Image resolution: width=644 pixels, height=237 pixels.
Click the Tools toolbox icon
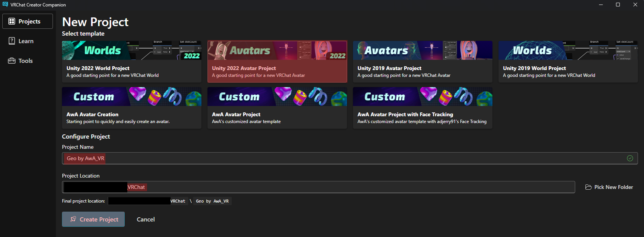(x=12, y=61)
